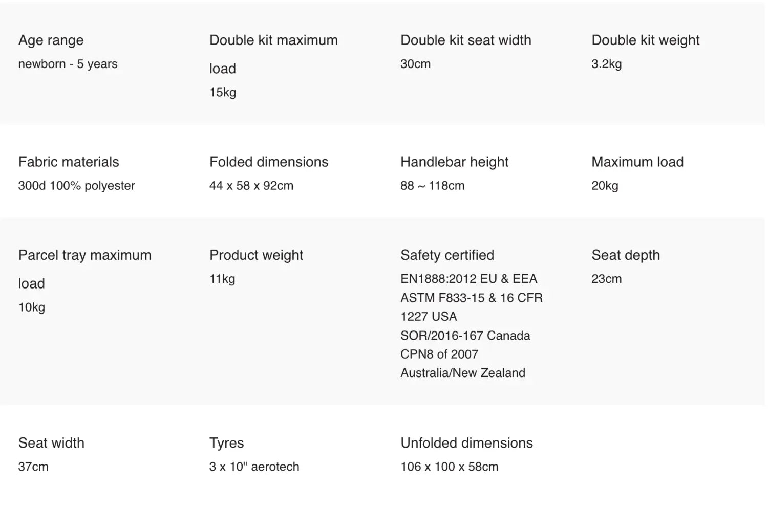The height and width of the screenshot is (532, 768).
Task: Click the Age range label
Action: [51, 40]
